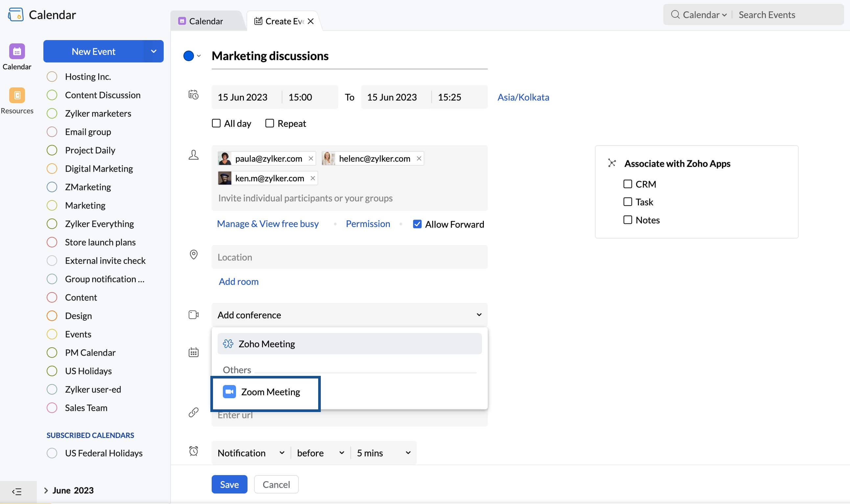Image resolution: width=850 pixels, height=504 pixels.
Task: Click the calendar grid icon beside dropdown
Action: click(x=193, y=352)
